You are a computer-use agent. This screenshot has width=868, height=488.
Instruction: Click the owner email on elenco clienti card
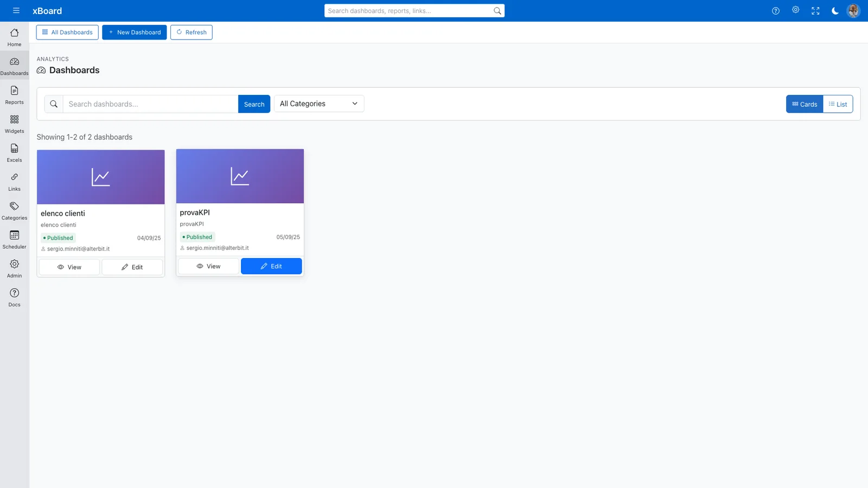(78, 249)
